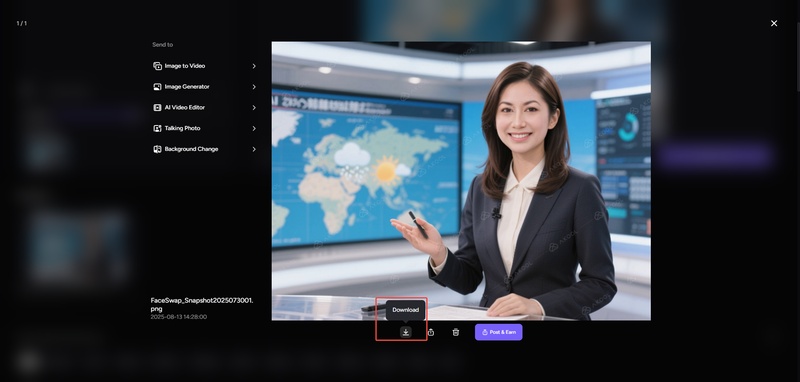
Task: Expand the Background Change chevron
Action: pos(254,149)
